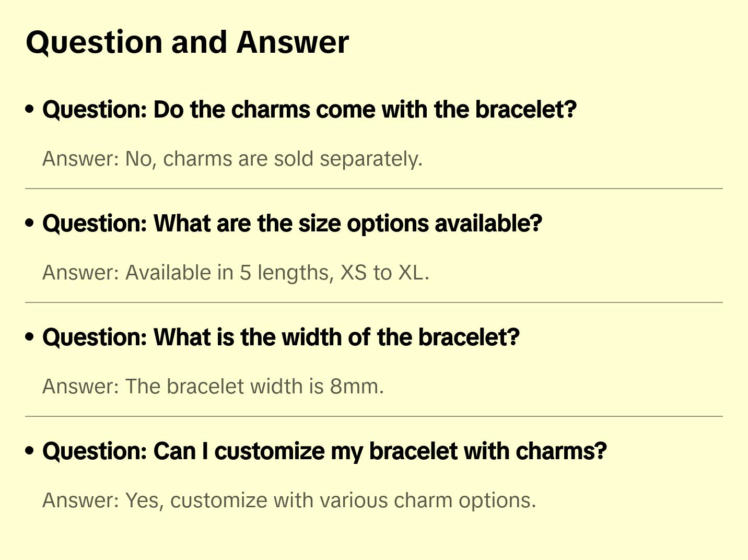The height and width of the screenshot is (560, 748).
Task: Click '8mm' in the bracelet width answer
Action: [354, 387]
